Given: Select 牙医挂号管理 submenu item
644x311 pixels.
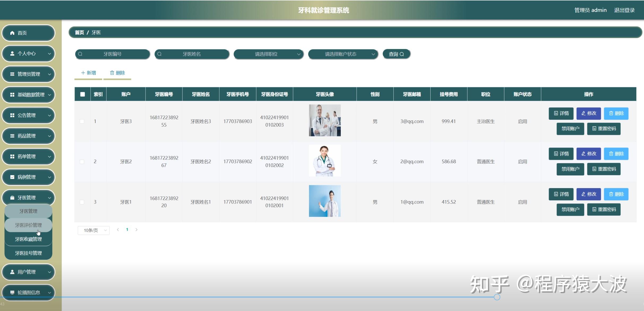Looking at the screenshot, I should [28, 253].
